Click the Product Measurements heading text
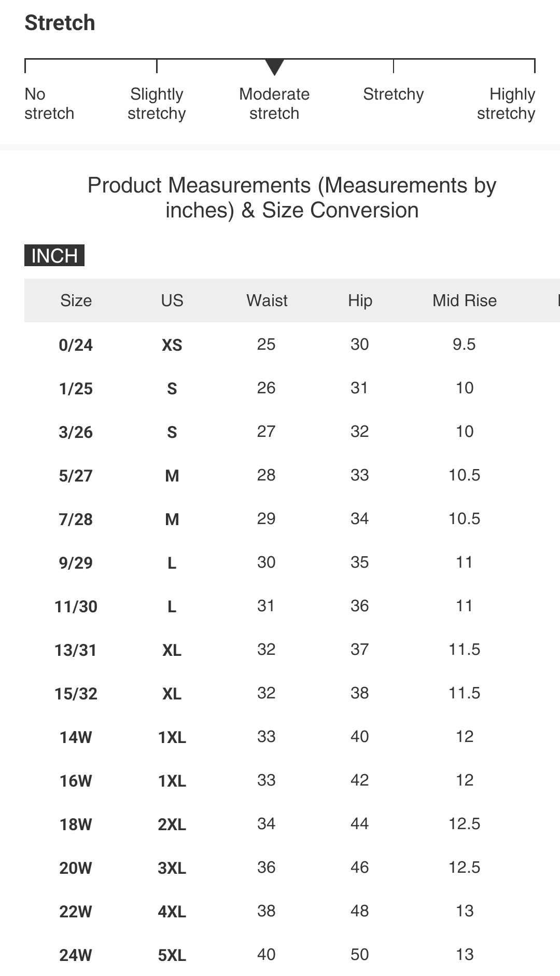 [x=292, y=198]
